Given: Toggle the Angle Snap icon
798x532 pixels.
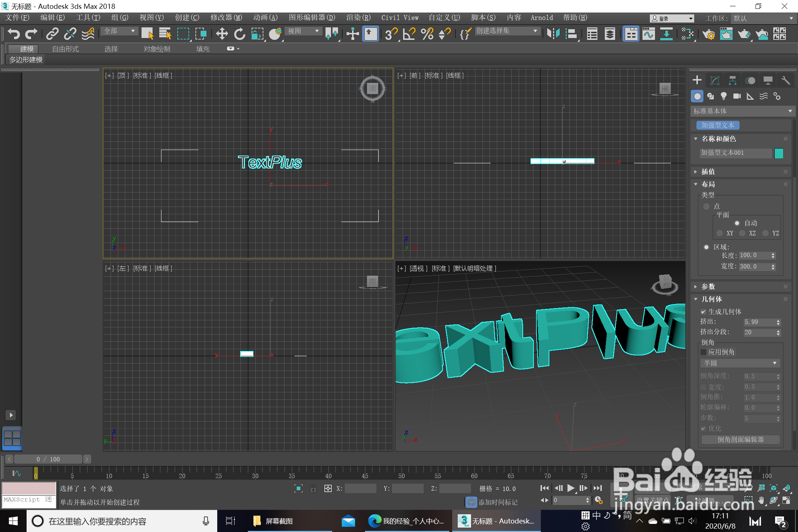Looking at the screenshot, I should [x=409, y=34].
